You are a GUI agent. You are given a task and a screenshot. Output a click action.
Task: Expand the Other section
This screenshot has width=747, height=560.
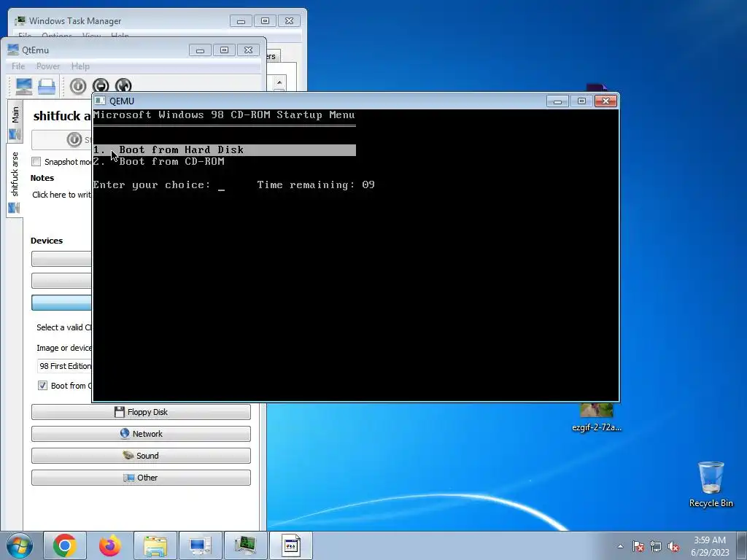point(141,478)
